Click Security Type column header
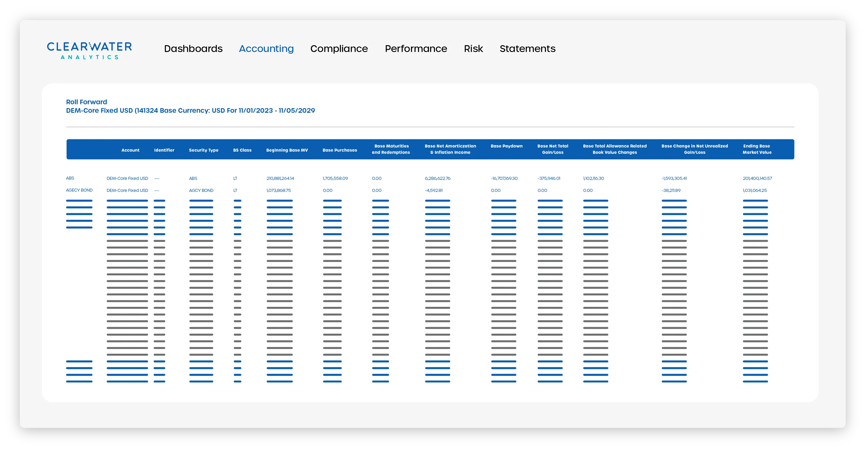The width and height of the screenshot is (868, 450). [x=203, y=150]
